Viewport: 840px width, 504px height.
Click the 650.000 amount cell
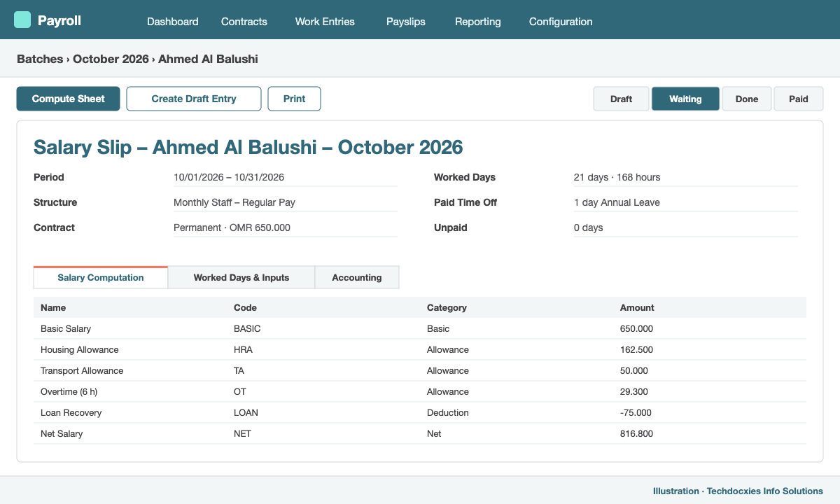coord(636,328)
